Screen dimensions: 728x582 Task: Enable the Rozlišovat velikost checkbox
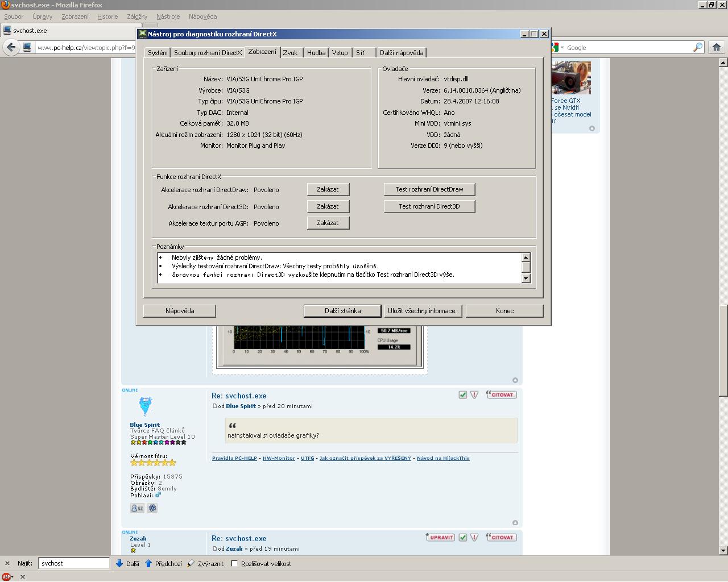pos(234,564)
